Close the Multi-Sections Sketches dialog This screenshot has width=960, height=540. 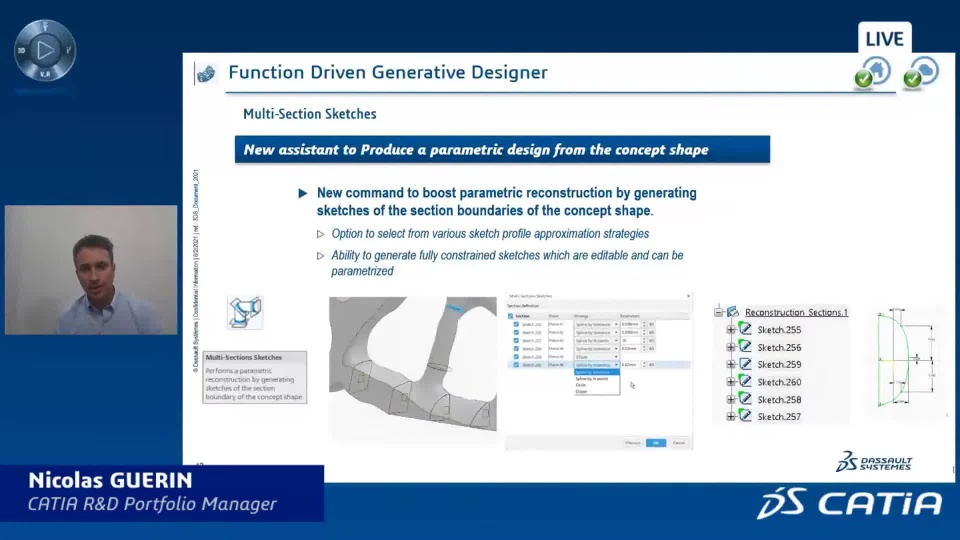[689, 296]
